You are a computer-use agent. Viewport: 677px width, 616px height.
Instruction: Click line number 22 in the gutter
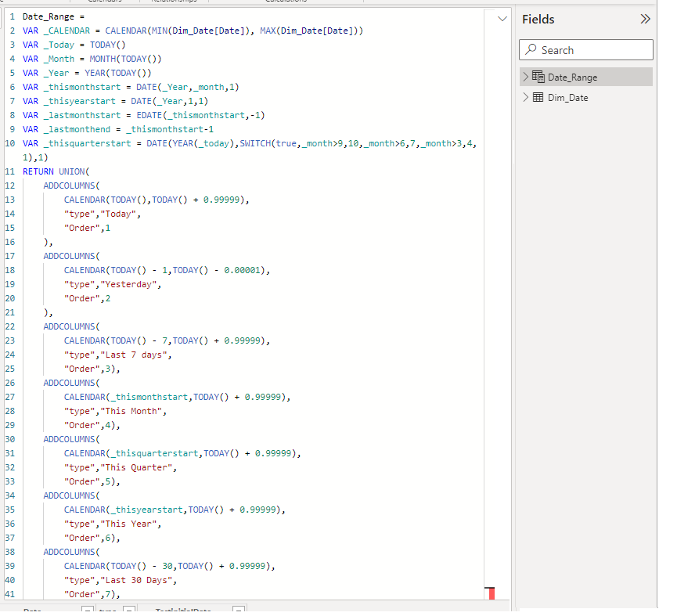tap(10, 326)
